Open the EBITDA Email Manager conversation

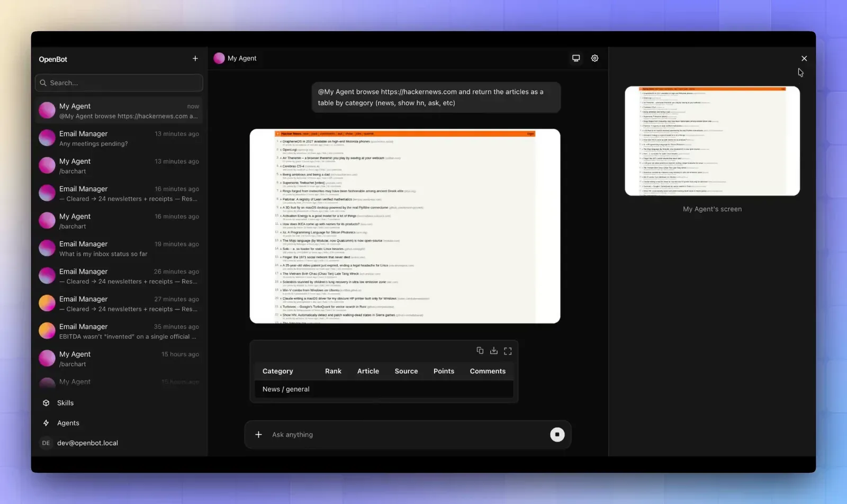point(119,331)
